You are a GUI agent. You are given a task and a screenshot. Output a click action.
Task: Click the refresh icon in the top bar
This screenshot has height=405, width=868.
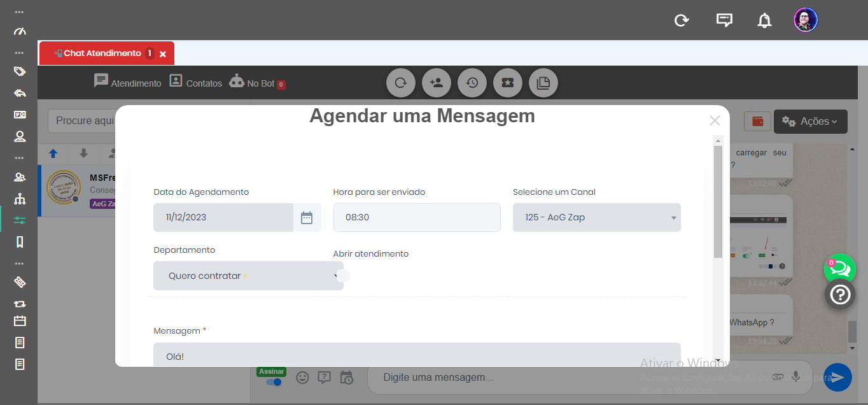point(682,20)
